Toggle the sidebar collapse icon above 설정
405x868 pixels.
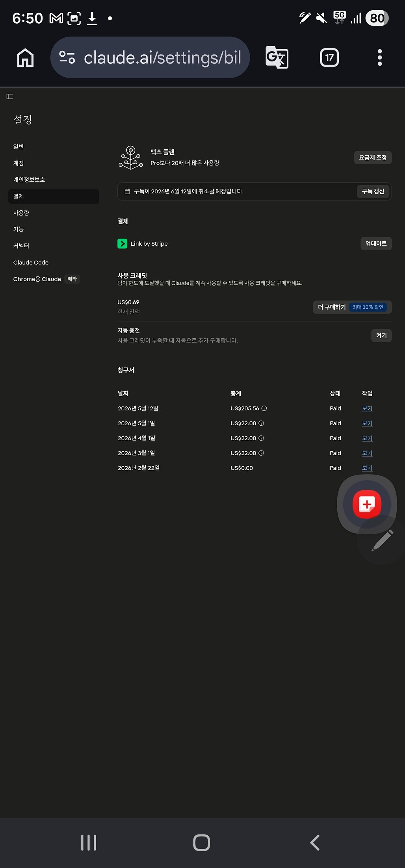tap(10, 96)
